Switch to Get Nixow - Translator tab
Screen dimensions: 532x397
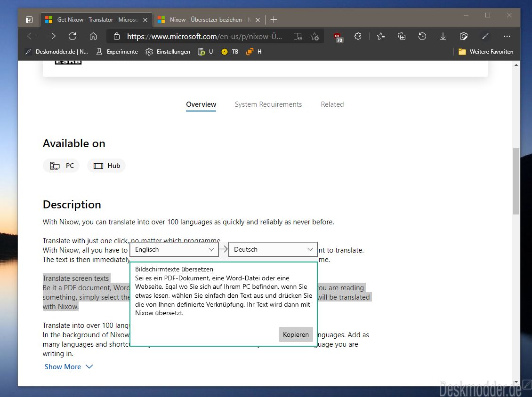click(x=97, y=20)
